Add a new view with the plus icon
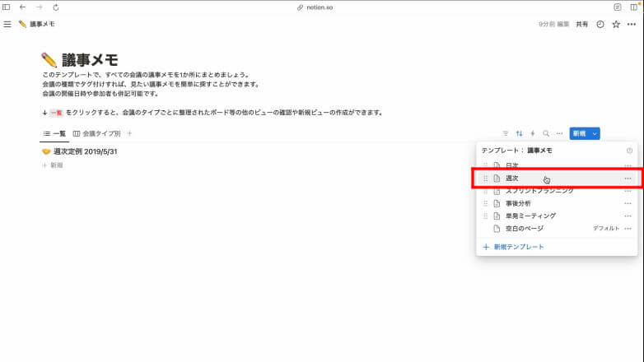Image resolution: width=644 pixels, height=362 pixels. [x=129, y=133]
